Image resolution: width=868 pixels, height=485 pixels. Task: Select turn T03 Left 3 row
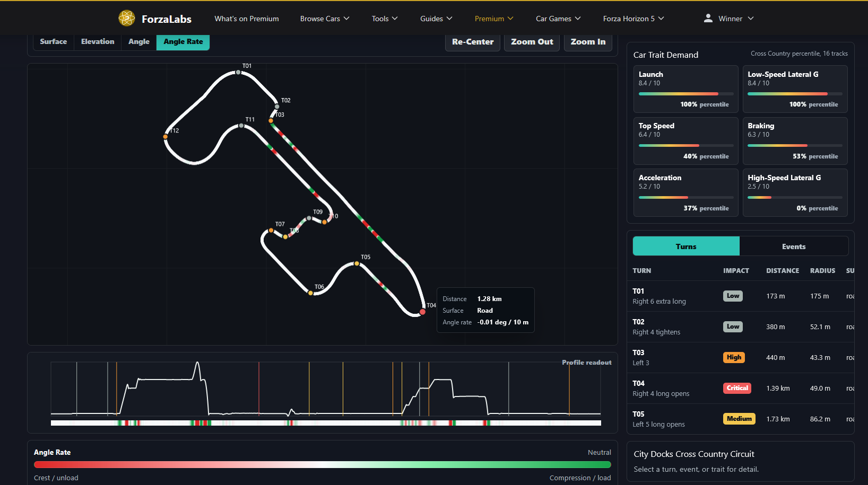[x=741, y=358]
